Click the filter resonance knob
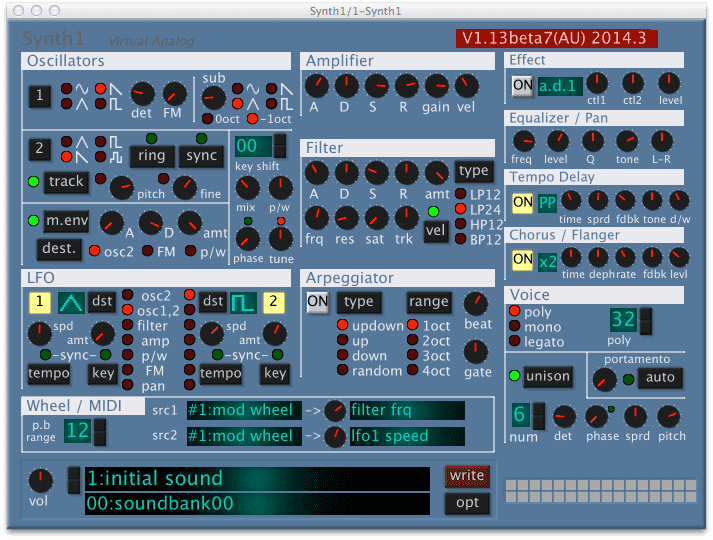Image resolution: width=713 pixels, height=540 pixels. pos(346,217)
